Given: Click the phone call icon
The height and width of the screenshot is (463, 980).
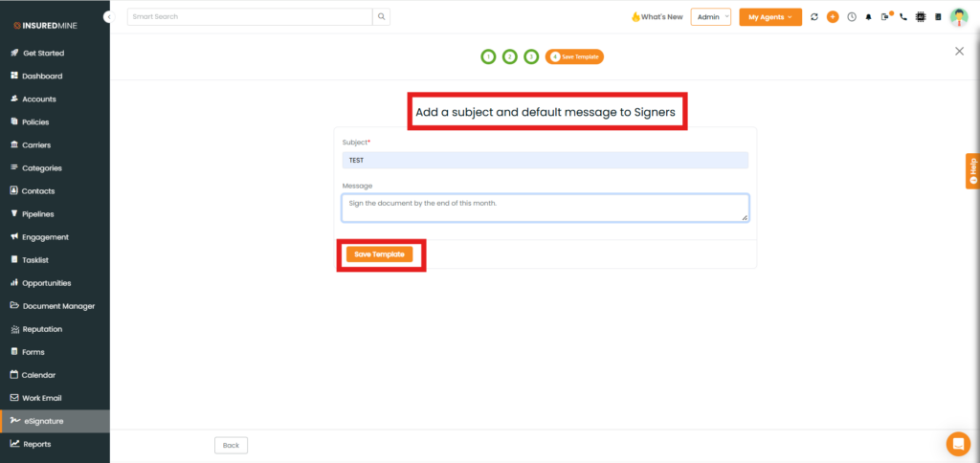Looking at the screenshot, I should tap(902, 17).
